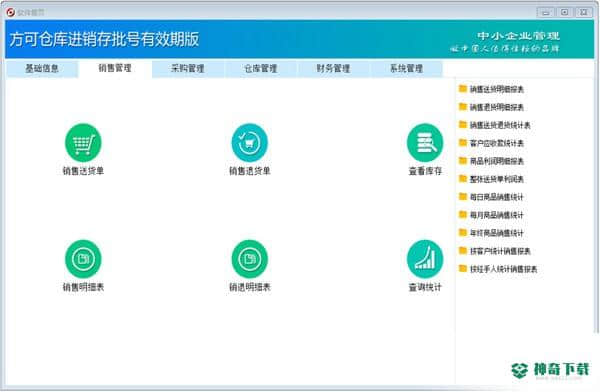Minimize the application window
600x392 pixels.
546,12
